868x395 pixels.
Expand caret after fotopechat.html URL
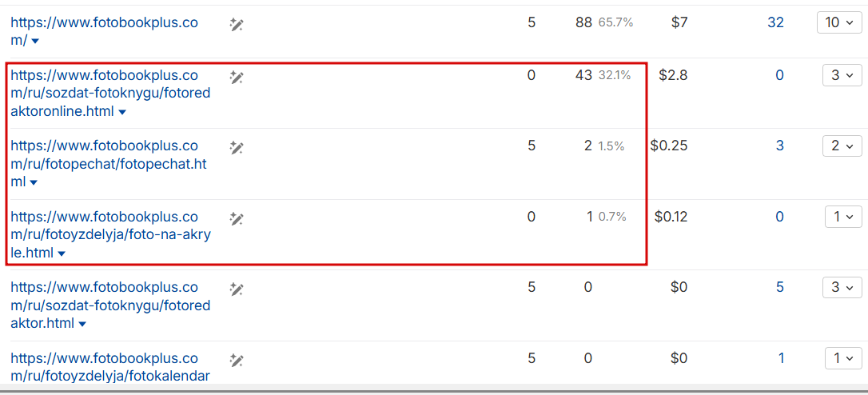[34, 183]
